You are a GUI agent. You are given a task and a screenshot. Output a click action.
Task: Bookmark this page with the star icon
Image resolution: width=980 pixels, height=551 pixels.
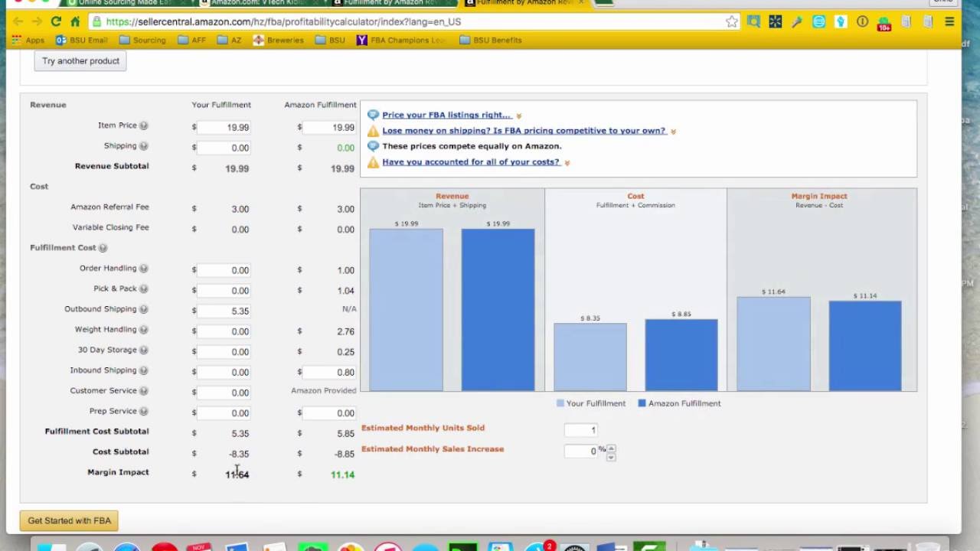click(x=732, y=21)
